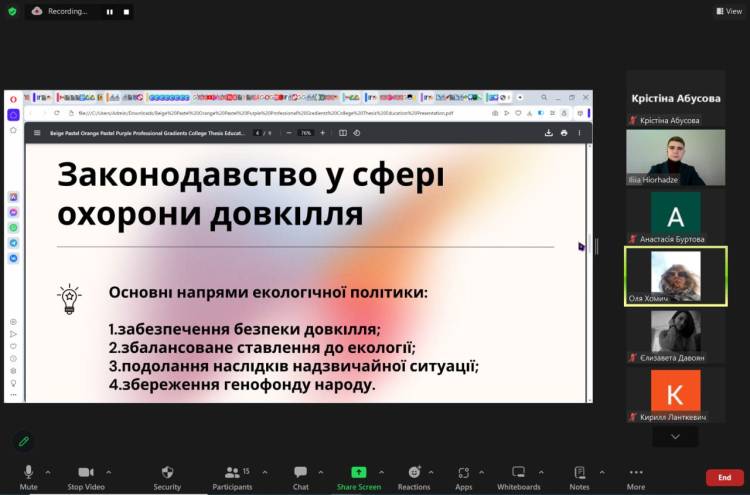Expand audio options arrow beside Mute

48,471
